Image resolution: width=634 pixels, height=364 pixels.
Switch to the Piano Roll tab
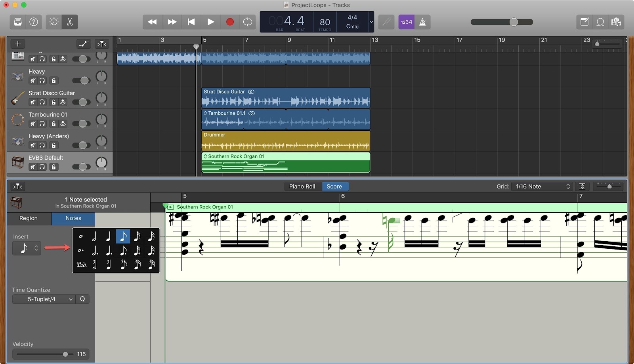click(x=302, y=186)
